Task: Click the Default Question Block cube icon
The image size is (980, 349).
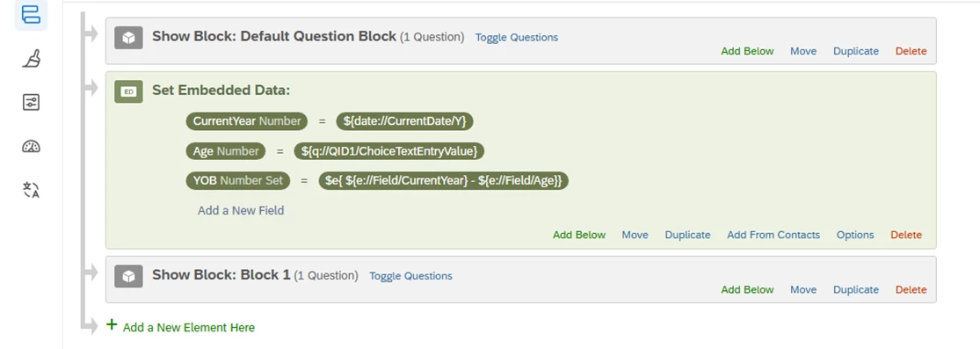Action: (128, 38)
